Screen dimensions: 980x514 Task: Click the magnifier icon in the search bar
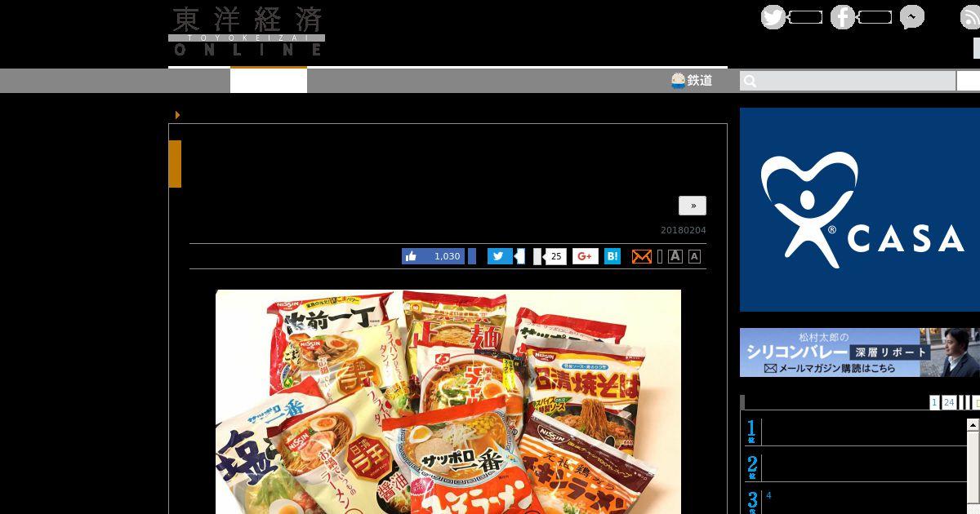[x=750, y=81]
